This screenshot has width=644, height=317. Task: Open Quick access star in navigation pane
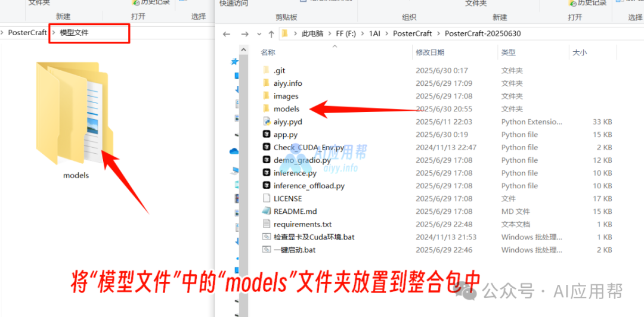click(x=235, y=61)
